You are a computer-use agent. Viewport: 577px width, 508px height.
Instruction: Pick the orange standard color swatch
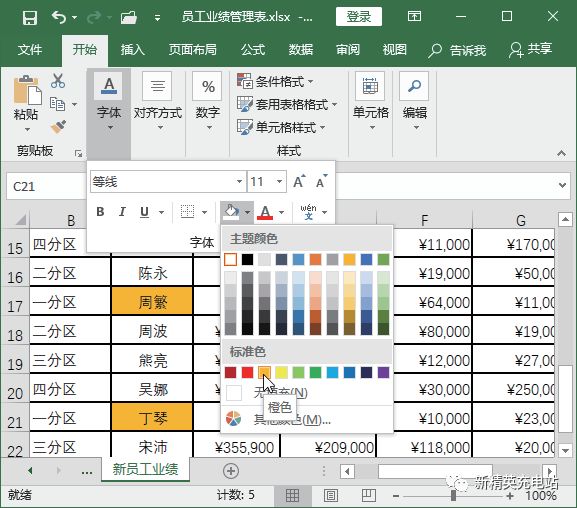point(264,372)
